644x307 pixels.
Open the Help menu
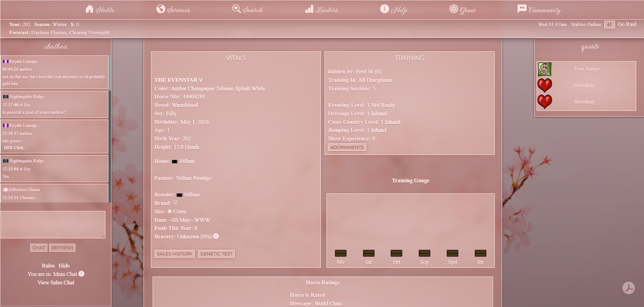click(x=394, y=10)
